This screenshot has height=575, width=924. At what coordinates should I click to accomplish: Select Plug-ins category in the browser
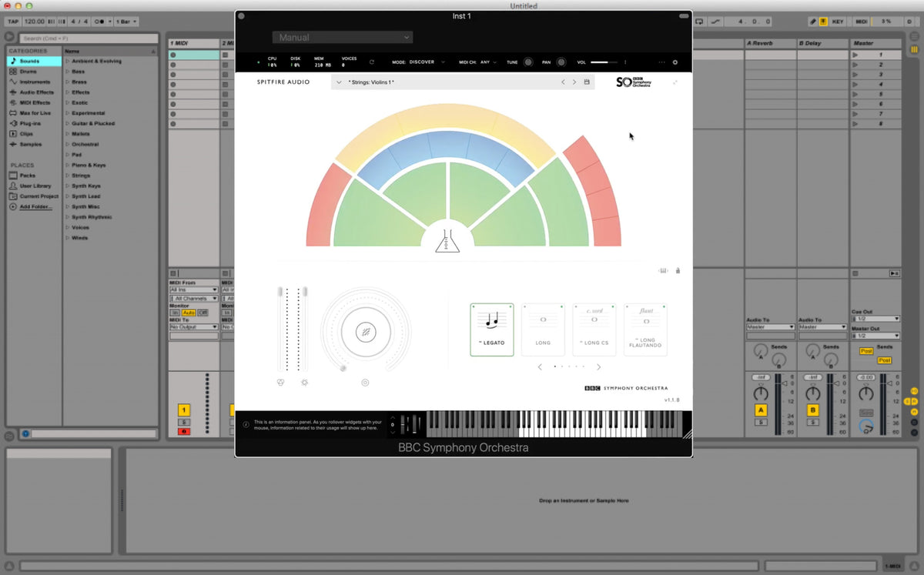click(x=30, y=123)
